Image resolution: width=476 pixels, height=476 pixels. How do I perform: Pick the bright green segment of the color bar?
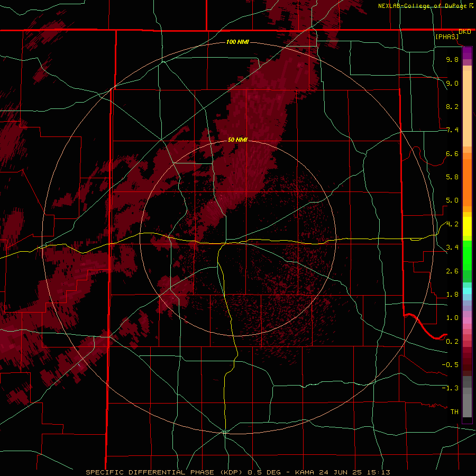point(467,255)
